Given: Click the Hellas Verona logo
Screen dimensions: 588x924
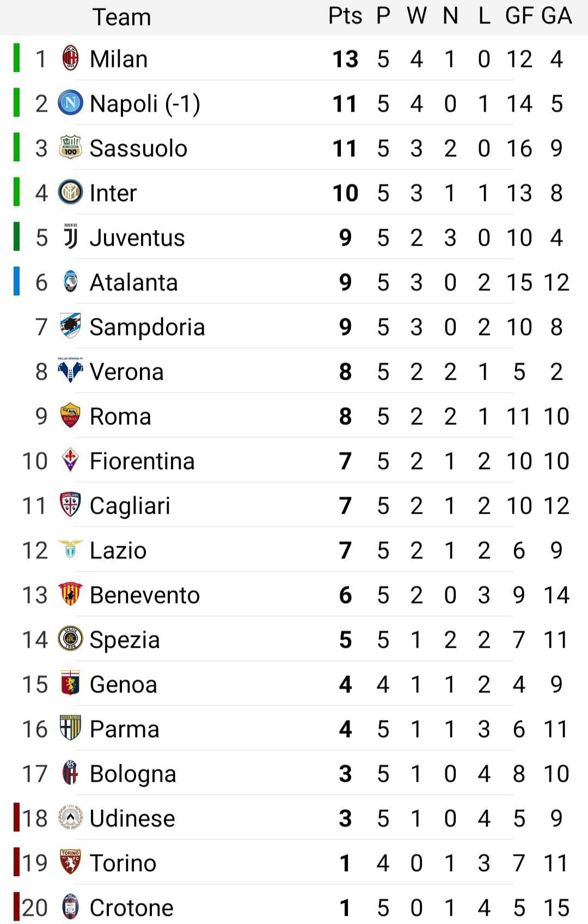Looking at the screenshot, I should (x=70, y=371).
